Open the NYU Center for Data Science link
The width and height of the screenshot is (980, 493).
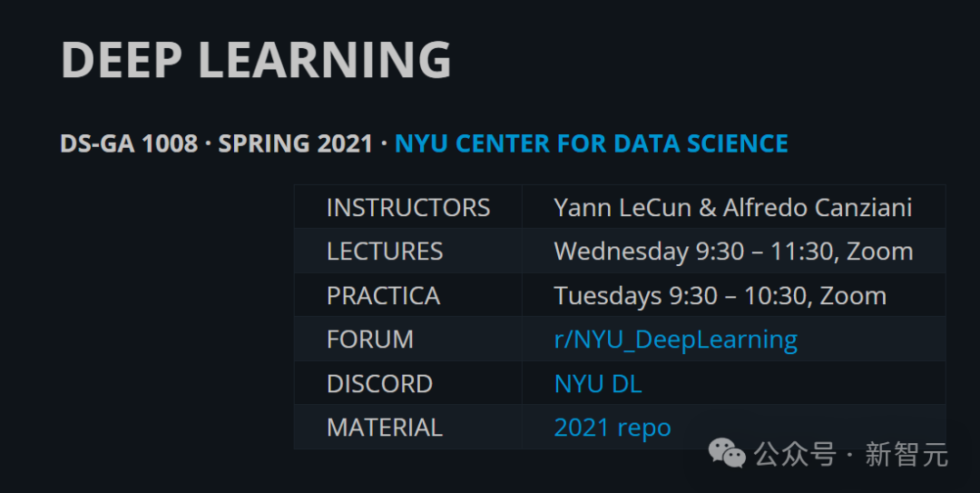[x=592, y=143]
